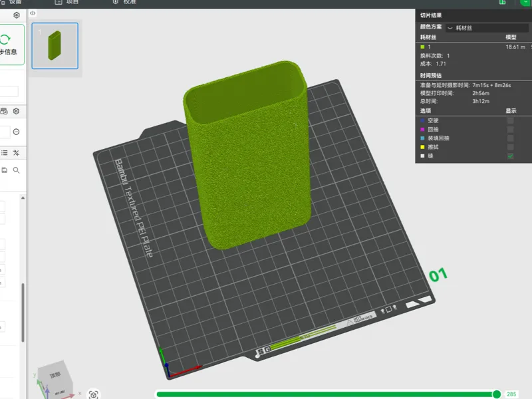Enable display of 回抽 retractions
This screenshot has height=399, width=532.
[510, 129]
